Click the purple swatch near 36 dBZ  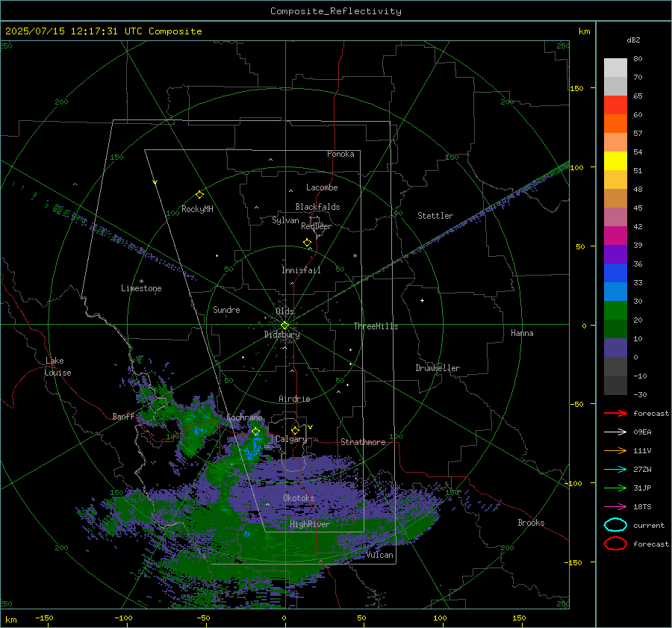pos(615,254)
